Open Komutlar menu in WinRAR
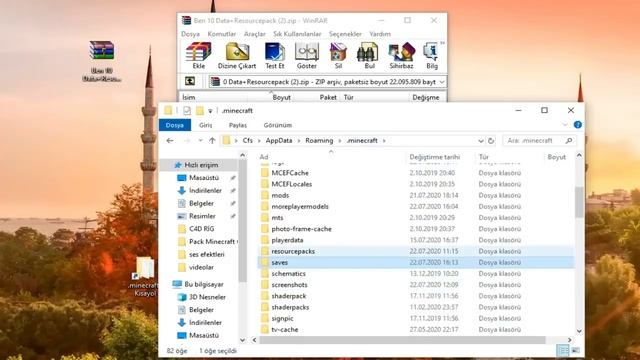Screen dimensions: 640x360 point(222,34)
